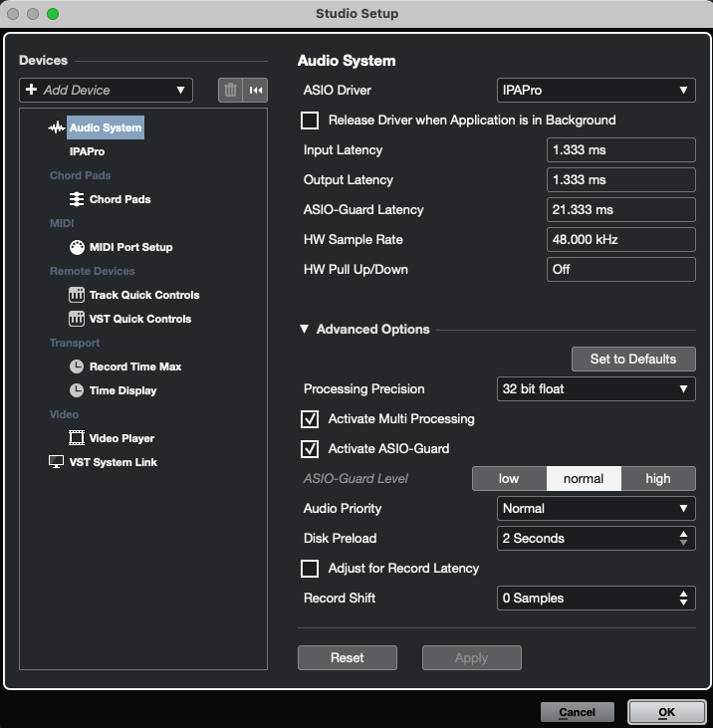Open MIDI Port Setup in the list

[x=130, y=247]
